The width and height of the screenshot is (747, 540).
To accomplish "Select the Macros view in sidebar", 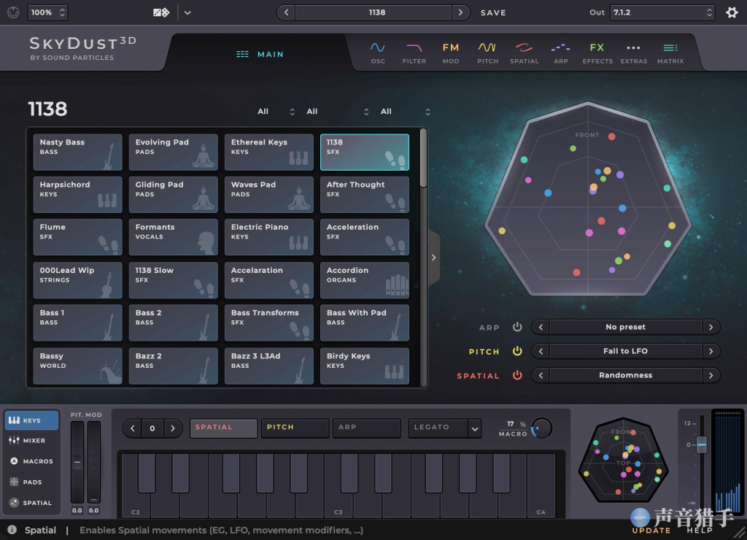I will click(x=31, y=461).
